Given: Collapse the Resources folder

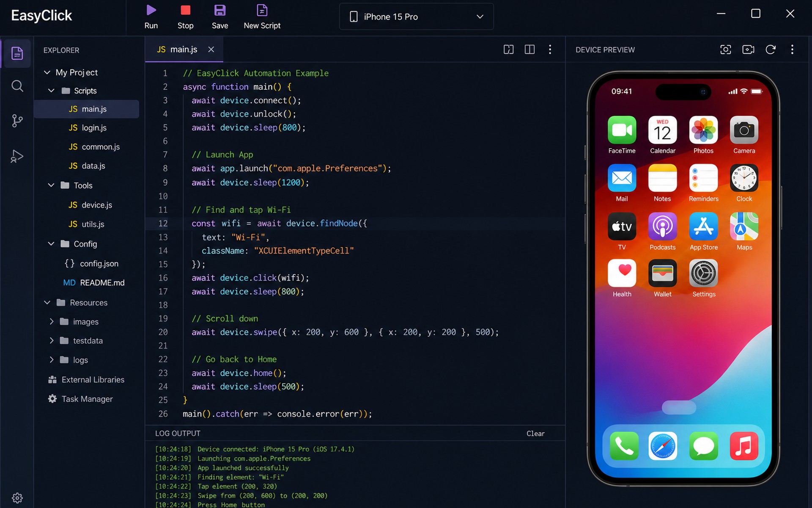Looking at the screenshot, I should click(x=47, y=302).
